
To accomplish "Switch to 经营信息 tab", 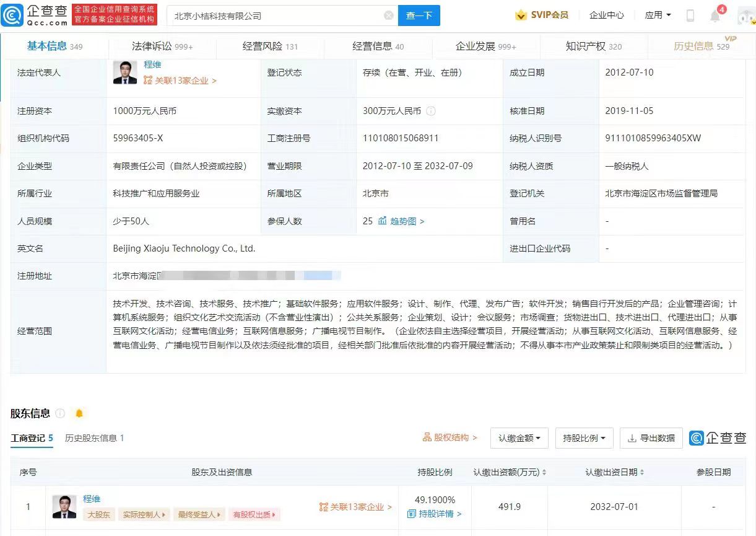I will click(378, 46).
